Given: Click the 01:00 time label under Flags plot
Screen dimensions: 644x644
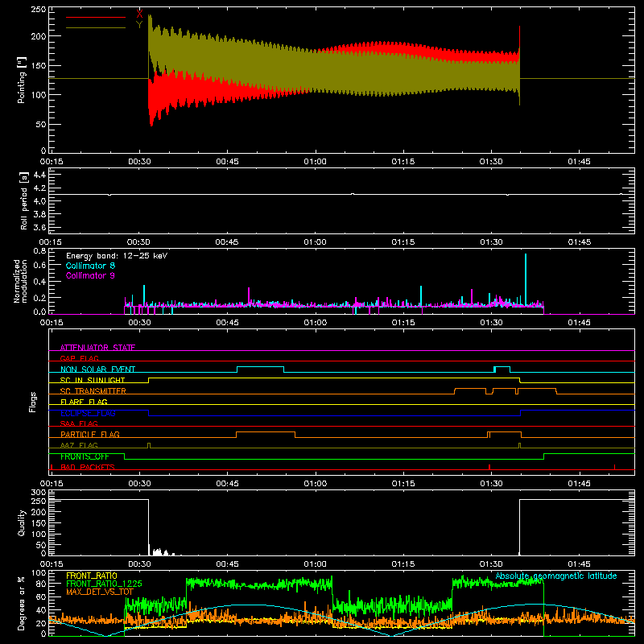Looking at the screenshot, I should pyautogui.click(x=315, y=484).
